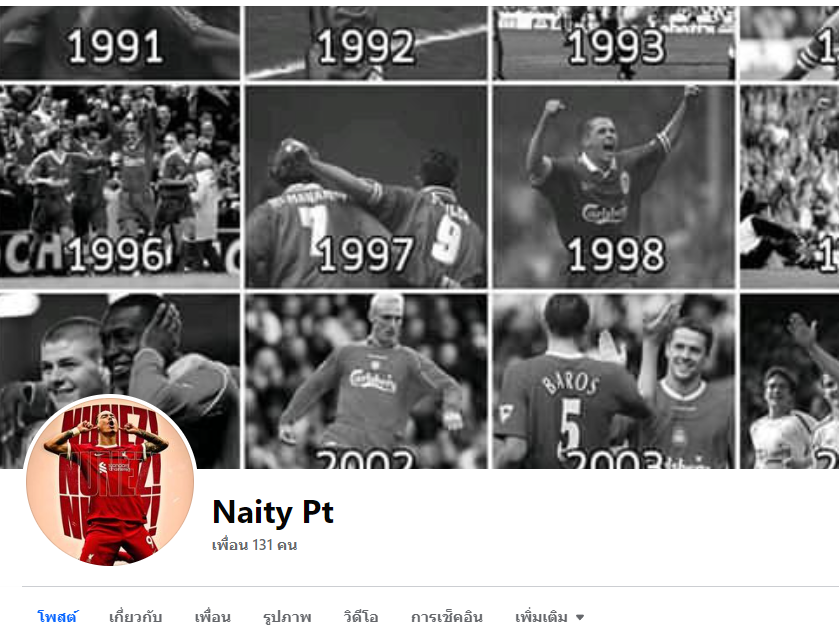Click the 1992 tile in cover photo
Image resolution: width=839 pixels, height=627 pixels.
(366, 42)
